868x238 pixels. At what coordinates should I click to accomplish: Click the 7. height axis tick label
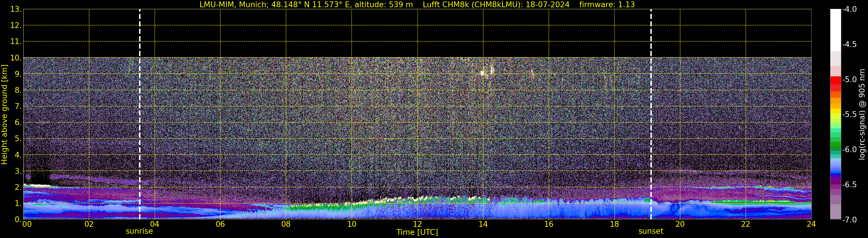[18, 107]
